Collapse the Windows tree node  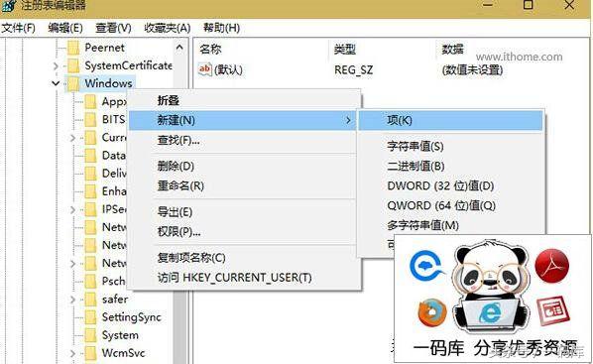tap(56, 83)
